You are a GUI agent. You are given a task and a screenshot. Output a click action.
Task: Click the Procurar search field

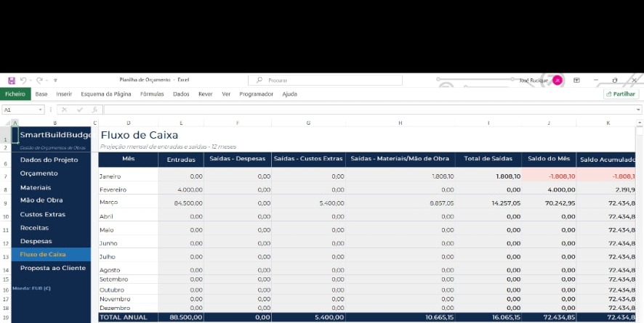pos(326,81)
